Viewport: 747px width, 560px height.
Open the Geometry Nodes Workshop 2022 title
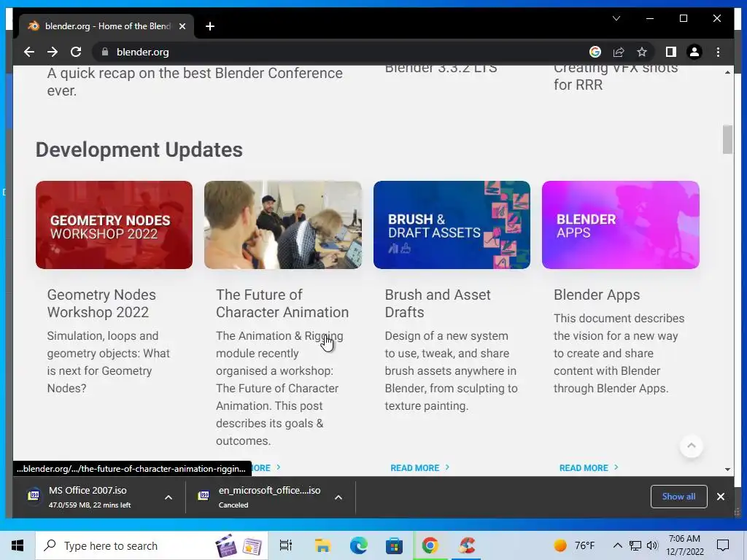click(101, 303)
